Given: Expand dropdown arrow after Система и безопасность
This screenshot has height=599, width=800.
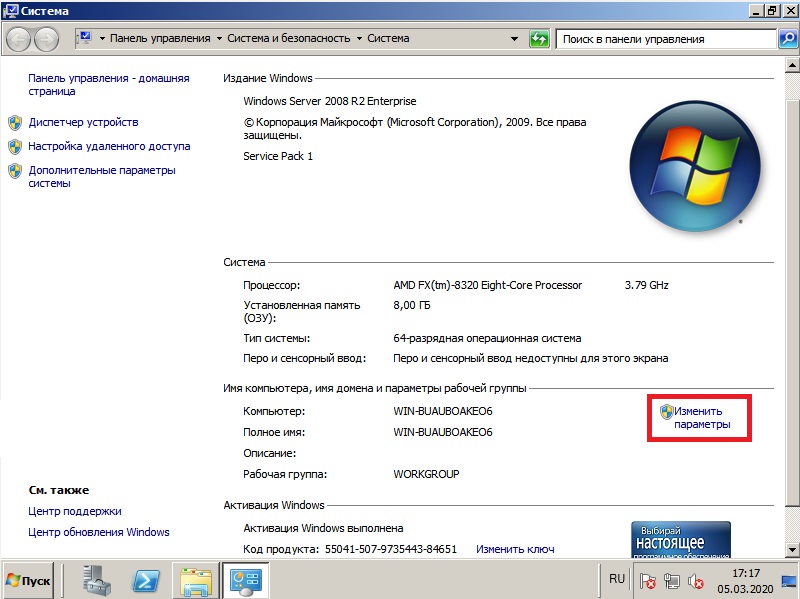Looking at the screenshot, I should [359, 39].
